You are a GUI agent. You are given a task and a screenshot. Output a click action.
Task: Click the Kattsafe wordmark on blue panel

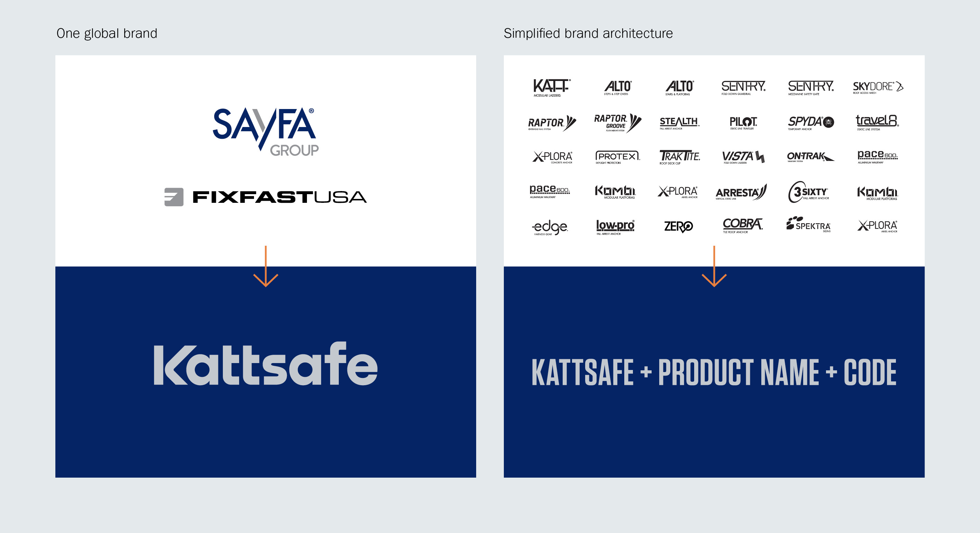pos(265,365)
